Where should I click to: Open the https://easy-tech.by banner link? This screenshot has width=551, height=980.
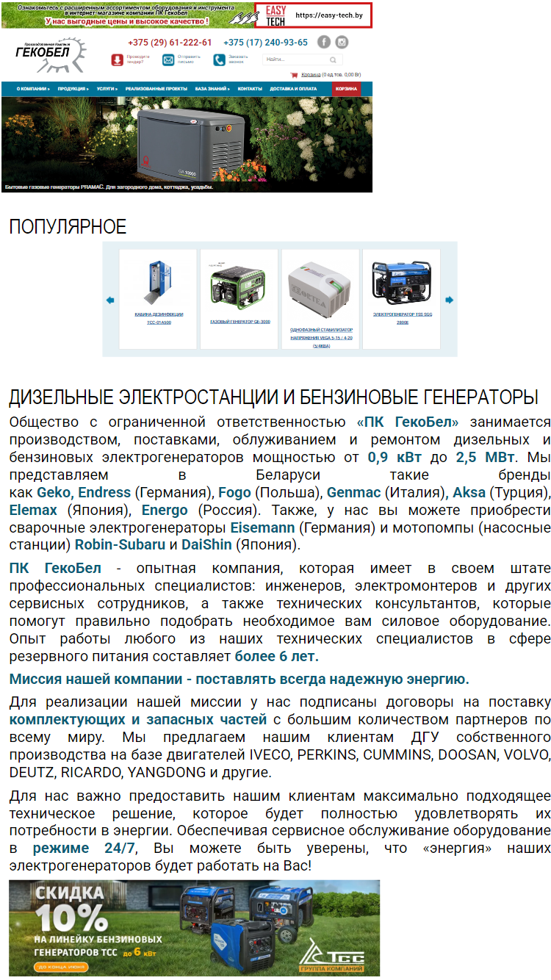[329, 15]
